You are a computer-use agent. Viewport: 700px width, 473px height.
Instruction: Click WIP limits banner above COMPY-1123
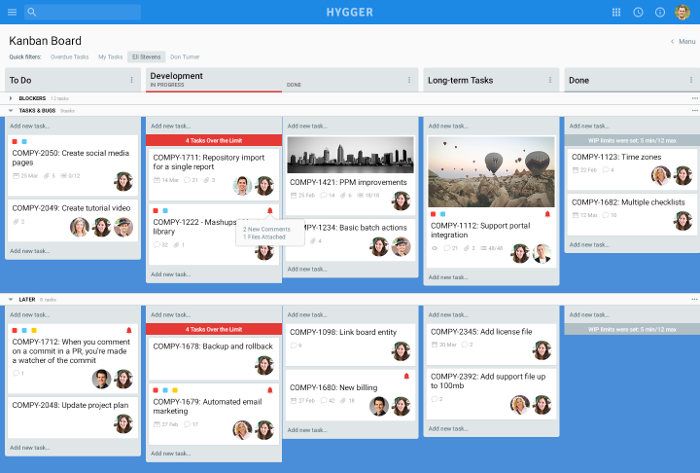point(632,141)
